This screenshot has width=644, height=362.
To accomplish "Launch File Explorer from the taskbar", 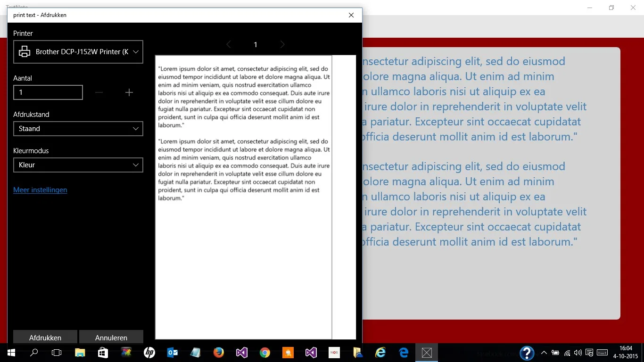I will pos(80,353).
